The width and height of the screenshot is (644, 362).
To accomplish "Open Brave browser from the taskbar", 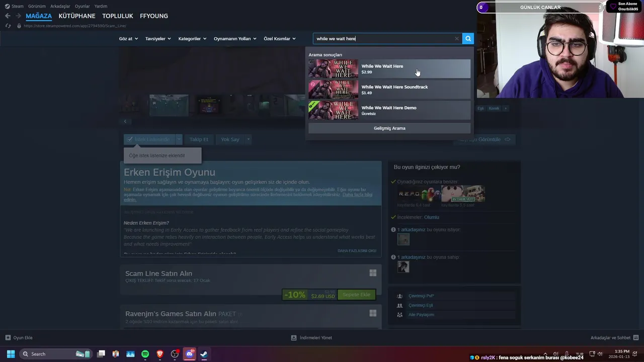I will (160, 354).
